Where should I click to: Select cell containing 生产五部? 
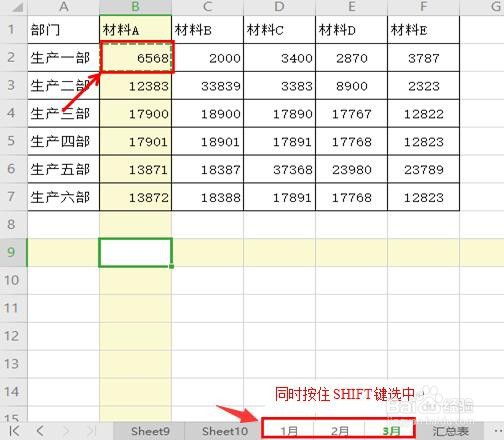63,169
